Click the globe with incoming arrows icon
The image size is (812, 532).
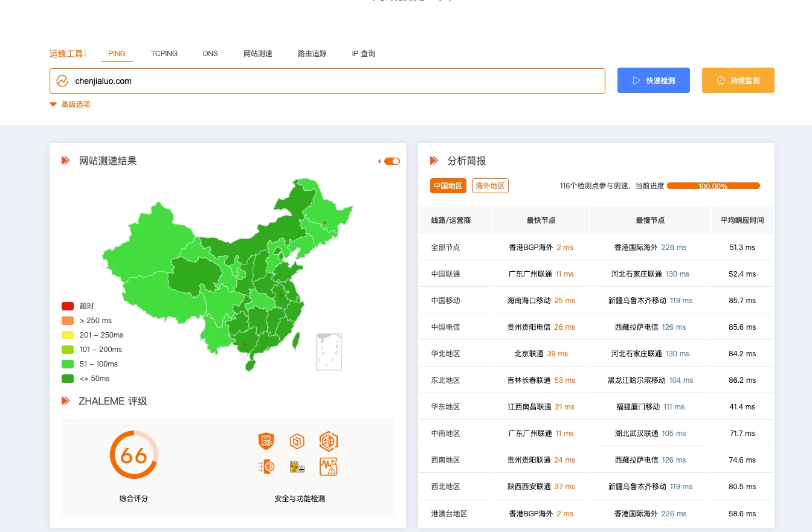[265, 467]
